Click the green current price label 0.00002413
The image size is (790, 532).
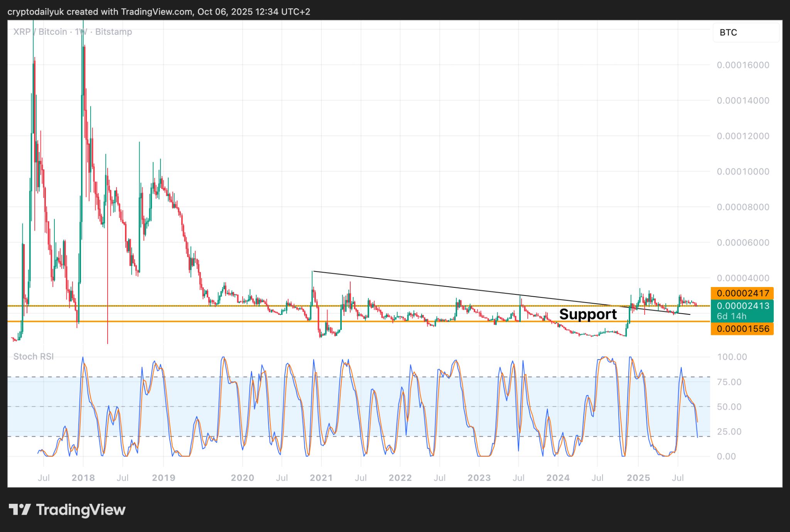click(x=743, y=306)
